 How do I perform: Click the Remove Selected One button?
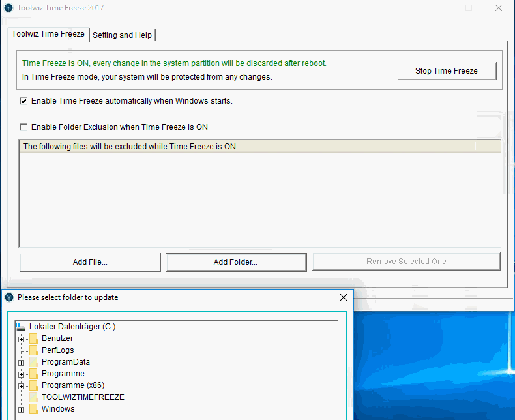tap(406, 262)
